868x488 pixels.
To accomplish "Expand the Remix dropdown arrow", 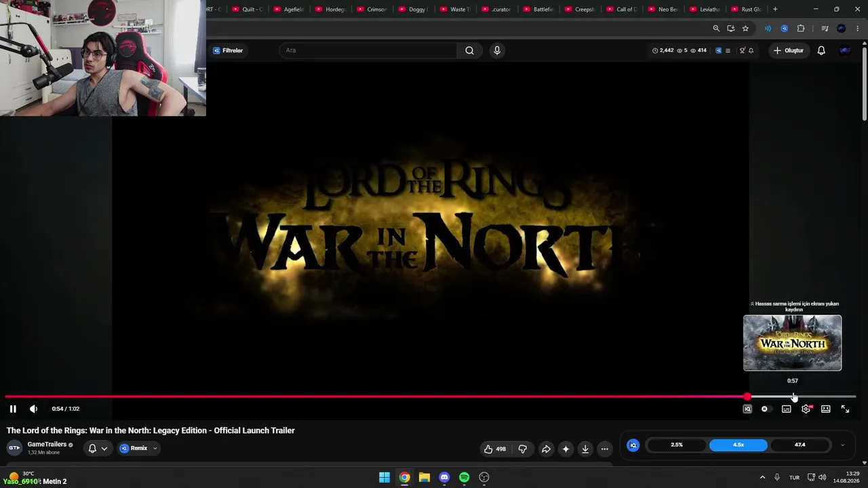I will click(155, 448).
